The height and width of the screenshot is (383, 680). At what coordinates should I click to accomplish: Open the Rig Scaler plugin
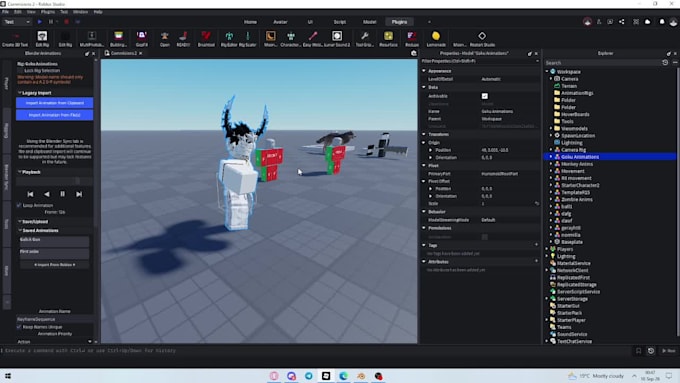pyautogui.click(x=248, y=38)
